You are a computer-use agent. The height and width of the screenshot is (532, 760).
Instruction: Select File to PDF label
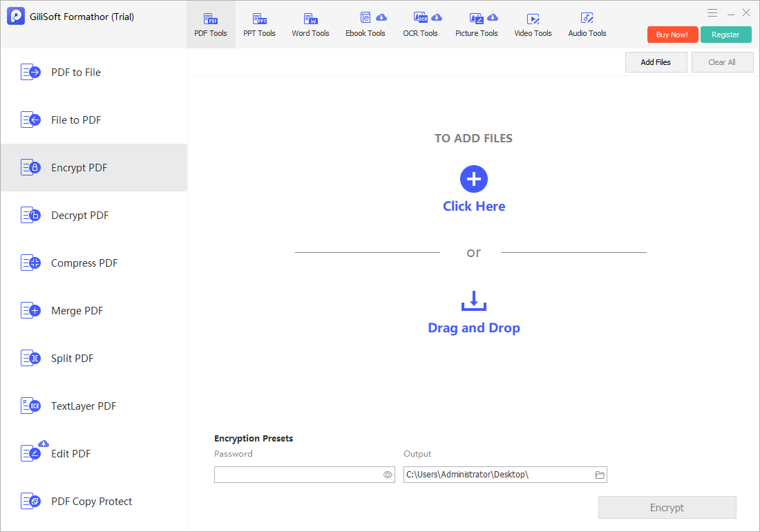[x=76, y=120]
